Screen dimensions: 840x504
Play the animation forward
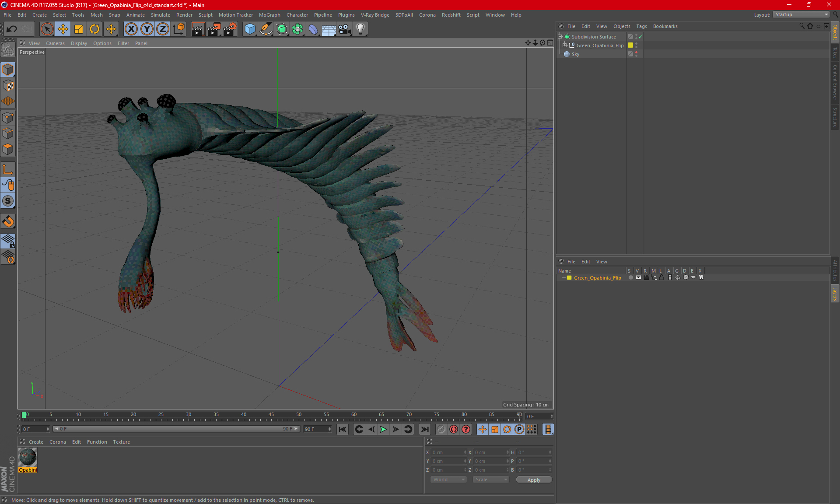click(383, 430)
